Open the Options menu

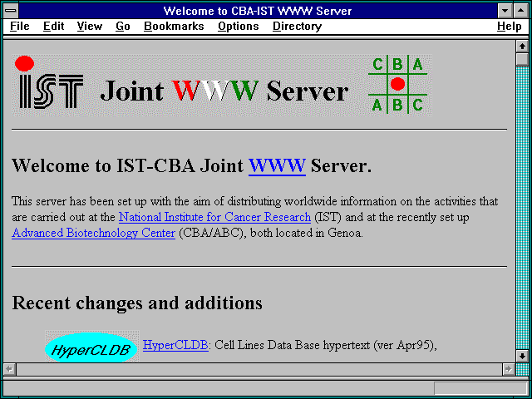pos(239,27)
